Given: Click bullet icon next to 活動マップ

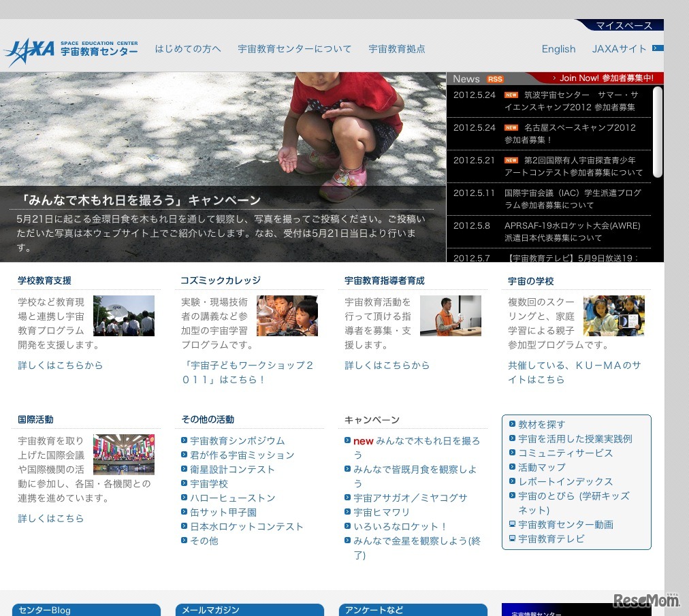Looking at the screenshot, I should point(512,467).
